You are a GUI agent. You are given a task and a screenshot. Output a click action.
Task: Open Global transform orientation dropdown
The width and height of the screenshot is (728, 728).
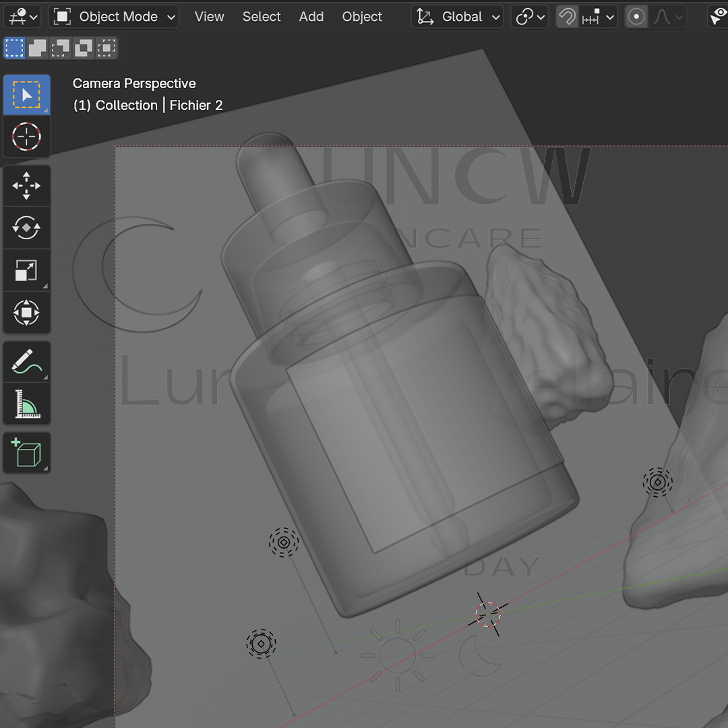click(457, 17)
